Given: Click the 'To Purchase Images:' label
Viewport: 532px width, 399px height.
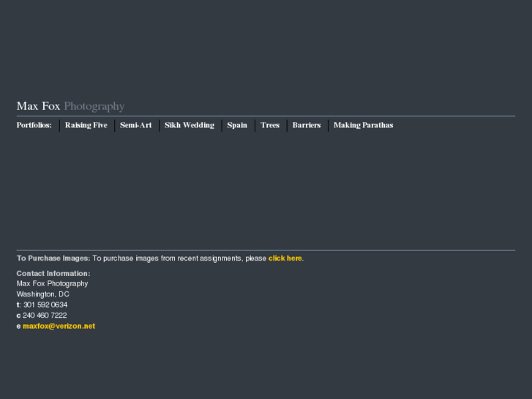Looking at the screenshot, I should tap(53, 258).
